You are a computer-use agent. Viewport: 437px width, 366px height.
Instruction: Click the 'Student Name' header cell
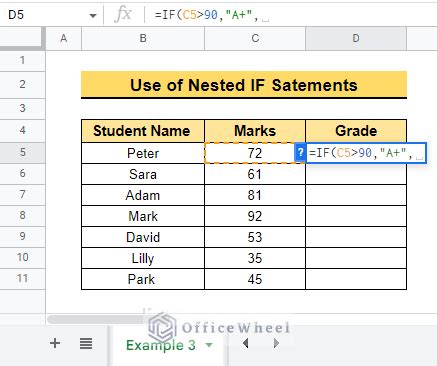[143, 131]
